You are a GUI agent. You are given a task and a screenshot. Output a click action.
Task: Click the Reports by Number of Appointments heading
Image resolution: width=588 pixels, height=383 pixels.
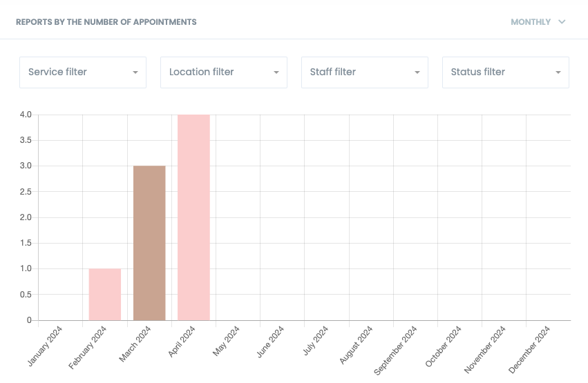tap(106, 22)
